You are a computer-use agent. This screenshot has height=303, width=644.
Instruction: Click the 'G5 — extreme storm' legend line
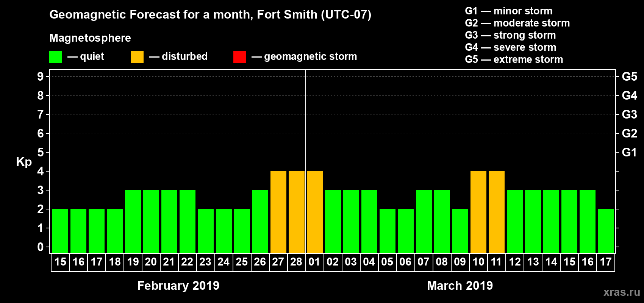pos(514,59)
